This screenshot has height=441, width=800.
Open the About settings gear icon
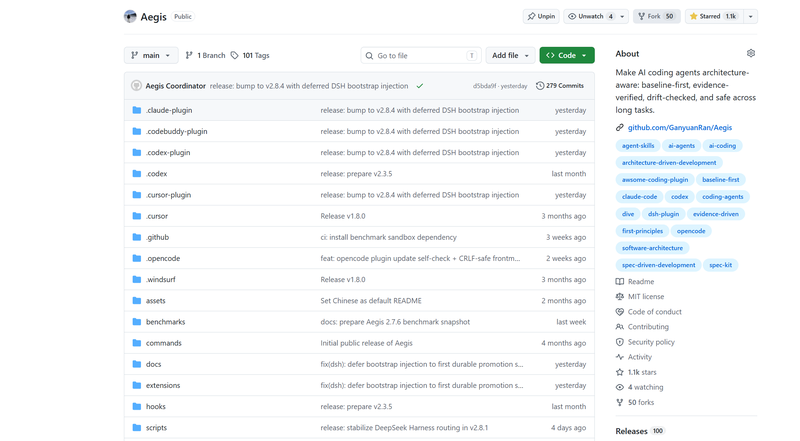point(751,53)
